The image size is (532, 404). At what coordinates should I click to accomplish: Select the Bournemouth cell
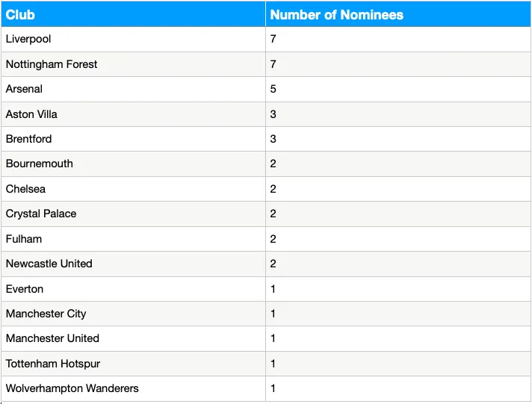point(39,164)
